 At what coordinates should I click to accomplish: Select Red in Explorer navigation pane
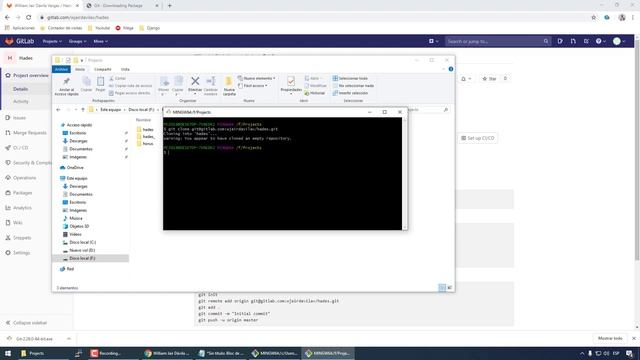pyautogui.click(x=67, y=269)
